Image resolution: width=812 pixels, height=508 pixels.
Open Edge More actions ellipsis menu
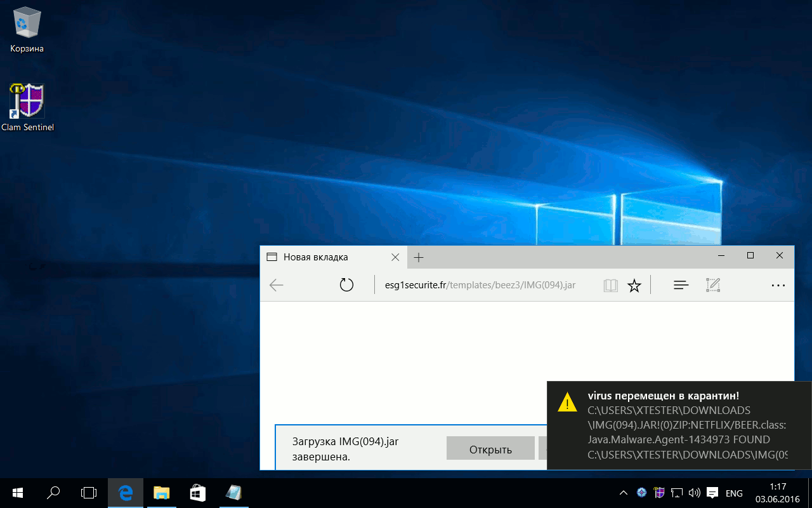pyautogui.click(x=778, y=286)
